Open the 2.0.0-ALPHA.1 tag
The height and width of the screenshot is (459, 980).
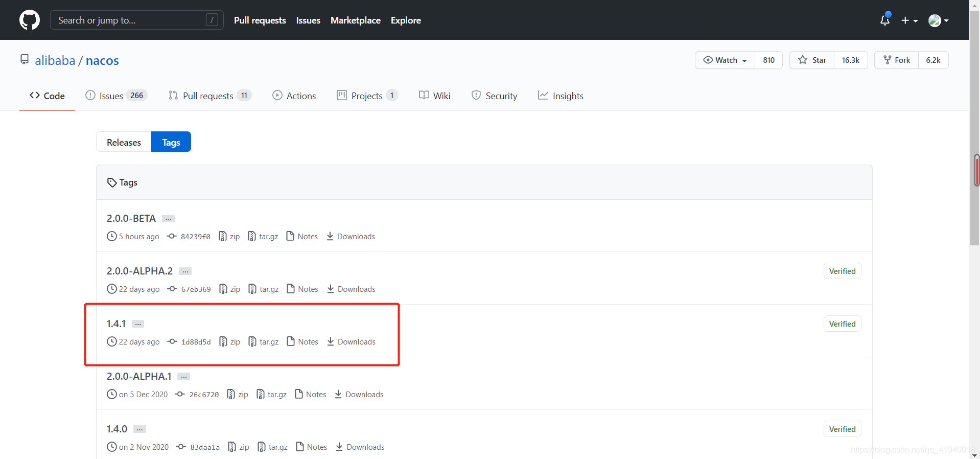(x=139, y=376)
